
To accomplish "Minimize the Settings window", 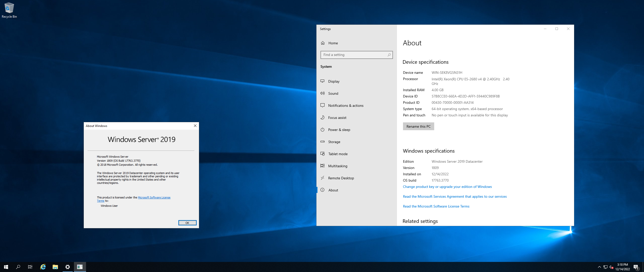I will click(545, 29).
